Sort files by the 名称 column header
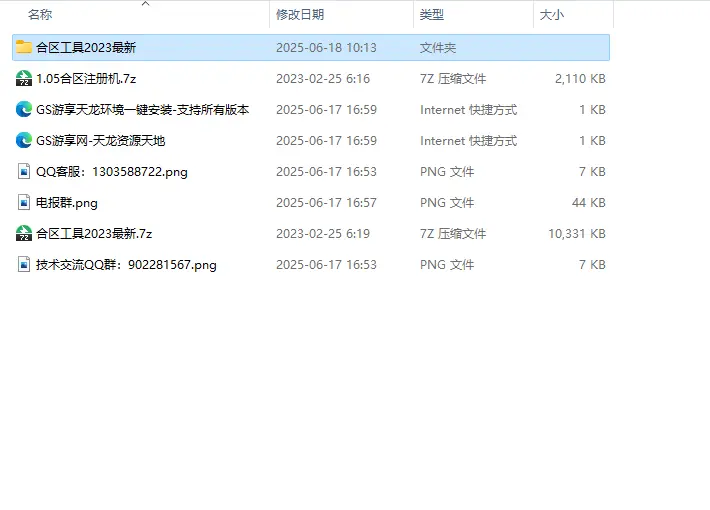This screenshot has height=510, width=710. 40,15
